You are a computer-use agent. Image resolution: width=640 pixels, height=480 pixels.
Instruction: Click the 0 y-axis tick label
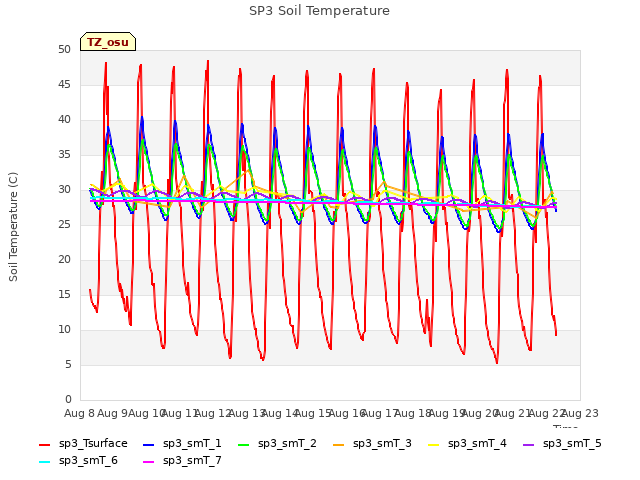point(68,399)
